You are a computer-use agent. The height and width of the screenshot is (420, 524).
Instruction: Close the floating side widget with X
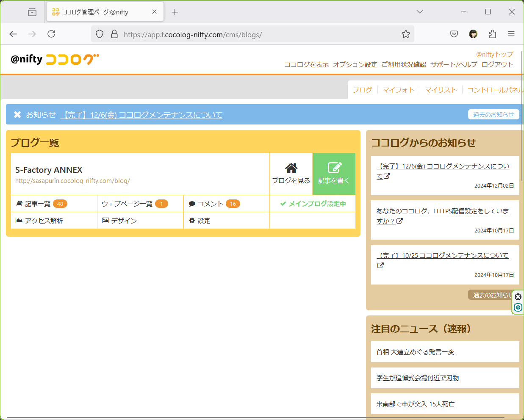518,297
